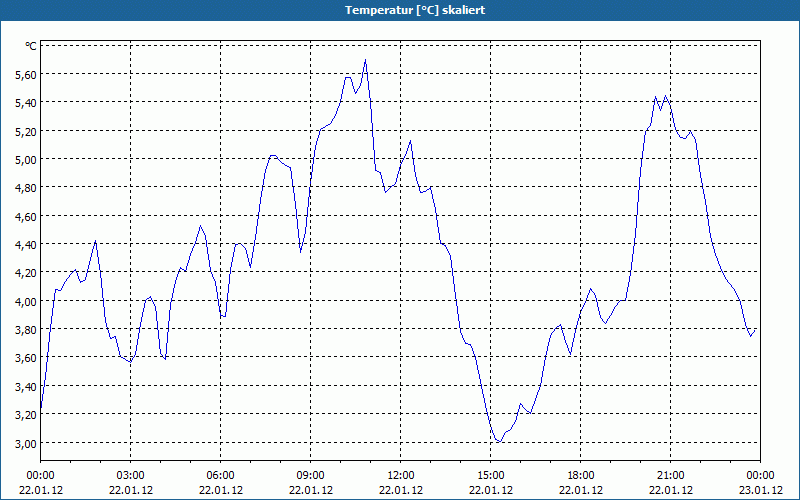Click the chart title 'Temperatur [°C] skaliert'
Screen dimensions: 800x500
coord(415,10)
